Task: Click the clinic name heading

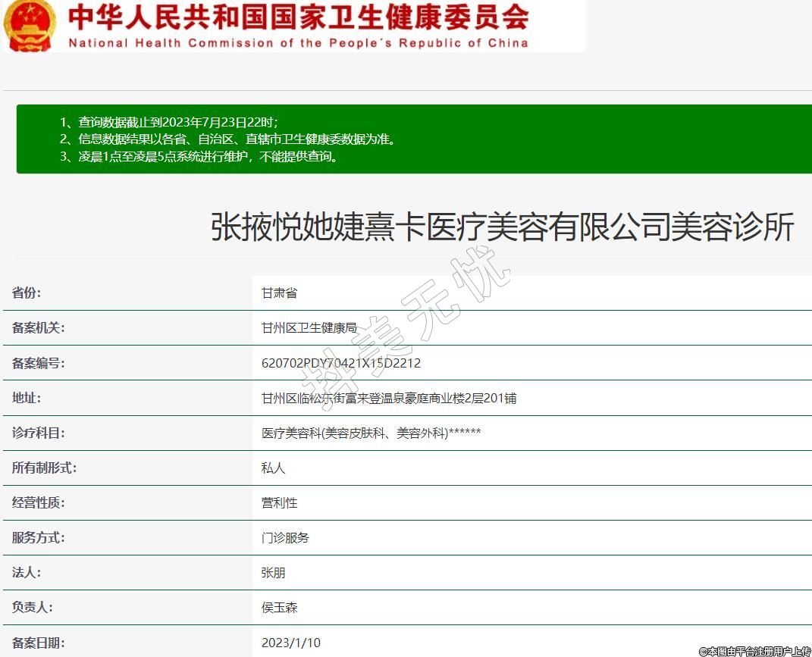Action: [502, 227]
